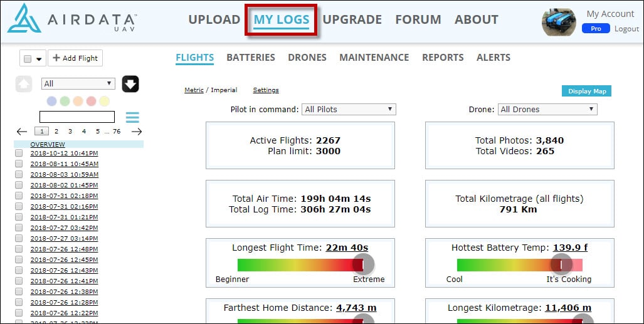Open flight log 2018-07-27 03:14PM

[x=64, y=239]
